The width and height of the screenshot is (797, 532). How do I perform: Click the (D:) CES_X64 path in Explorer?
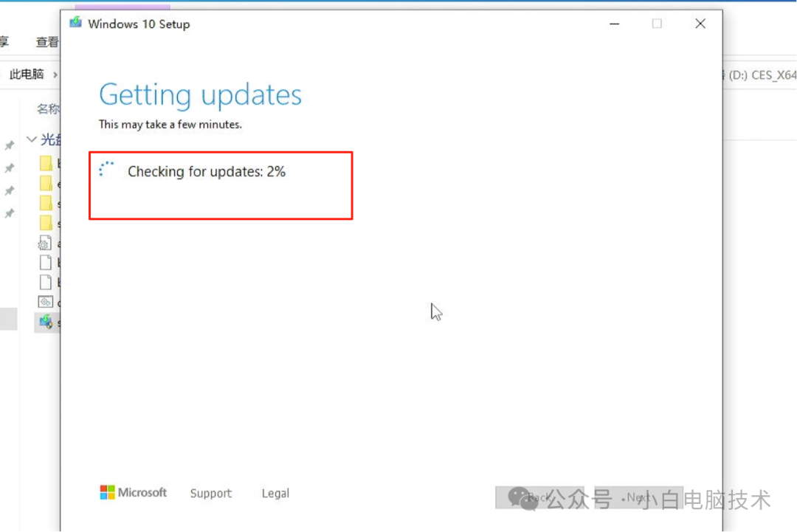coord(762,75)
